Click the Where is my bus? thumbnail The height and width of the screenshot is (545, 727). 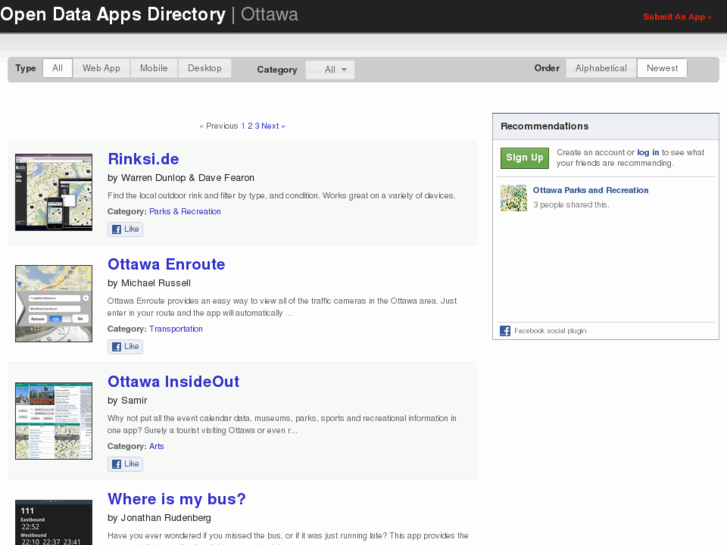54,522
